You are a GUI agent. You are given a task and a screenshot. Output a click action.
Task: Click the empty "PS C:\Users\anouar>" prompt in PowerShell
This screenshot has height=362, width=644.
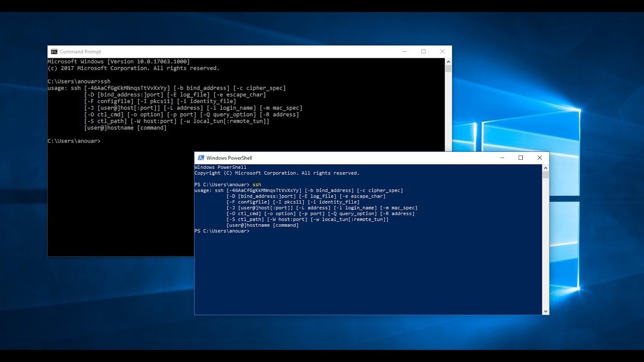pos(222,231)
